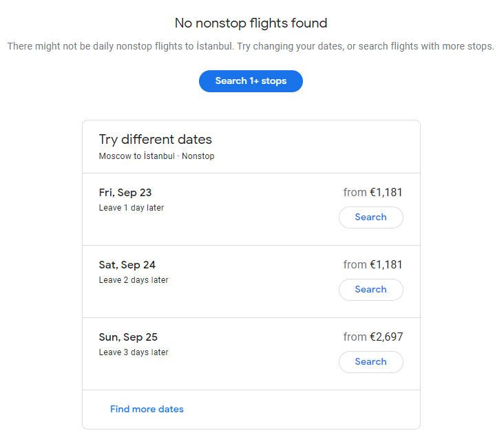Select the Sun, Sep 25 date label

pyautogui.click(x=128, y=337)
